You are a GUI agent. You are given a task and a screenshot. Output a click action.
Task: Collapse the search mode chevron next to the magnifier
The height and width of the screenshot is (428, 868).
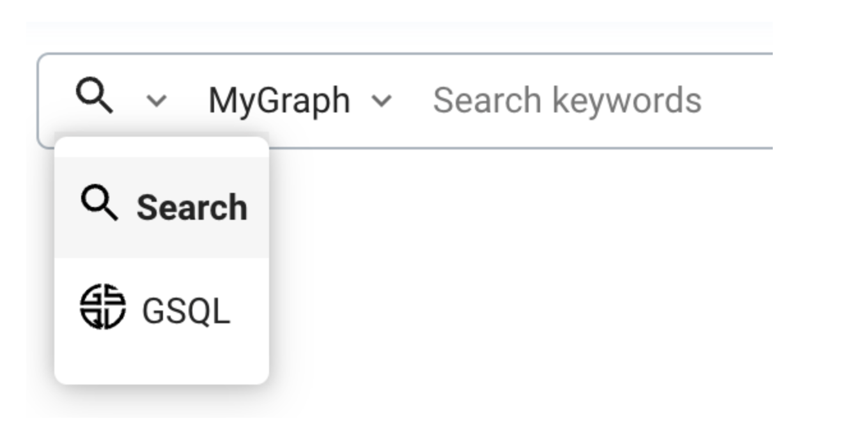coord(157,100)
